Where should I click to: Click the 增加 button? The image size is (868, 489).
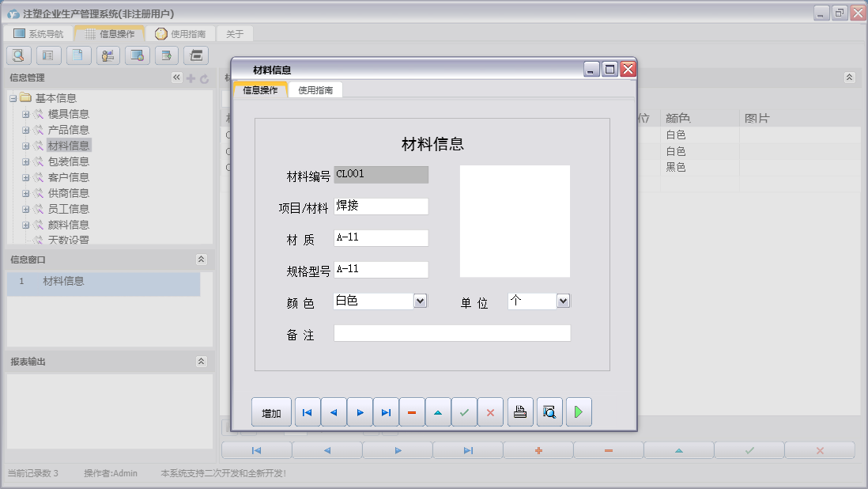(271, 411)
